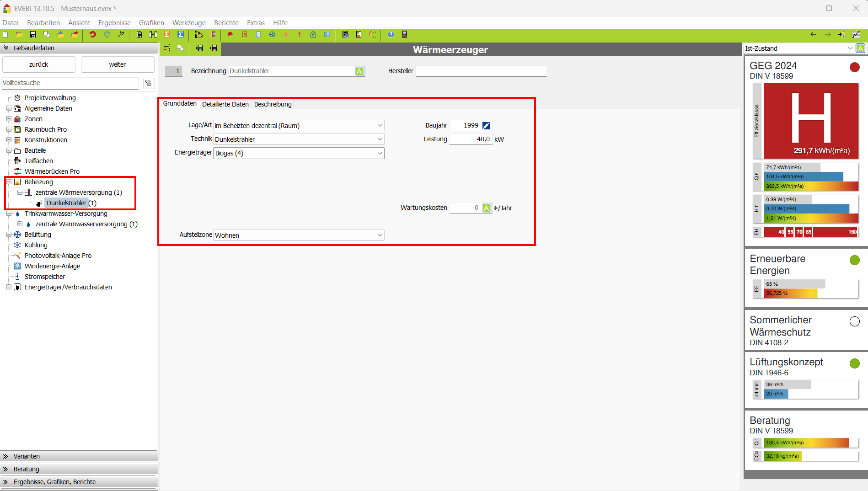The image size is (868, 491).
Task: Click the weiter button
Action: click(x=118, y=64)
